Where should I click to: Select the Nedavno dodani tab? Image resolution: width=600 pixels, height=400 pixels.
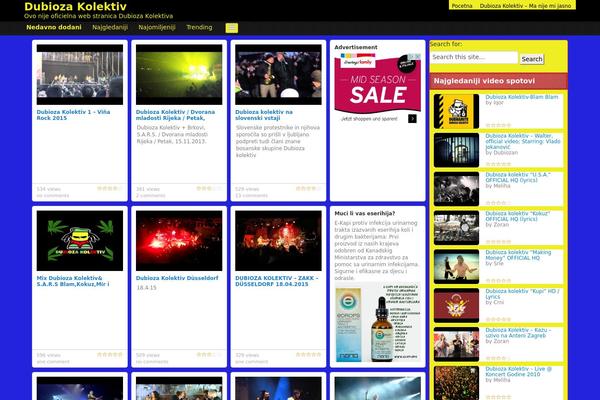(54, 27)
